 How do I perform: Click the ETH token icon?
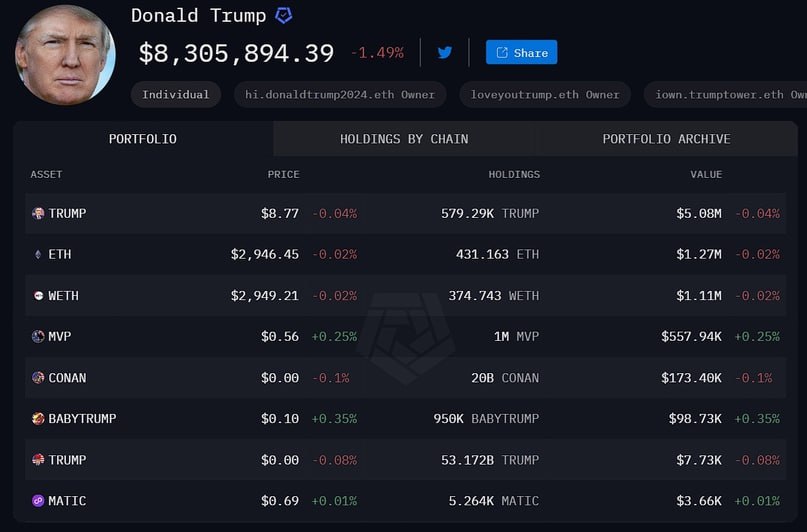[38, 254]
